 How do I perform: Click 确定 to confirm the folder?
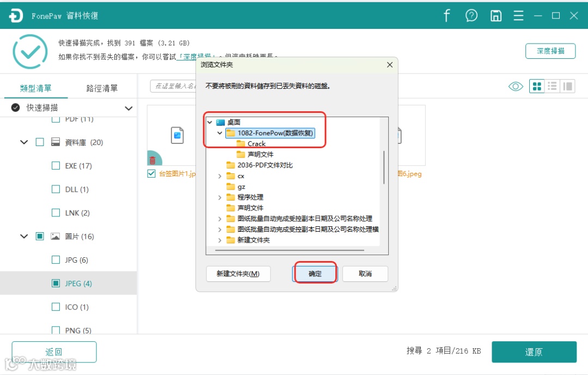(x=315, y=274)
